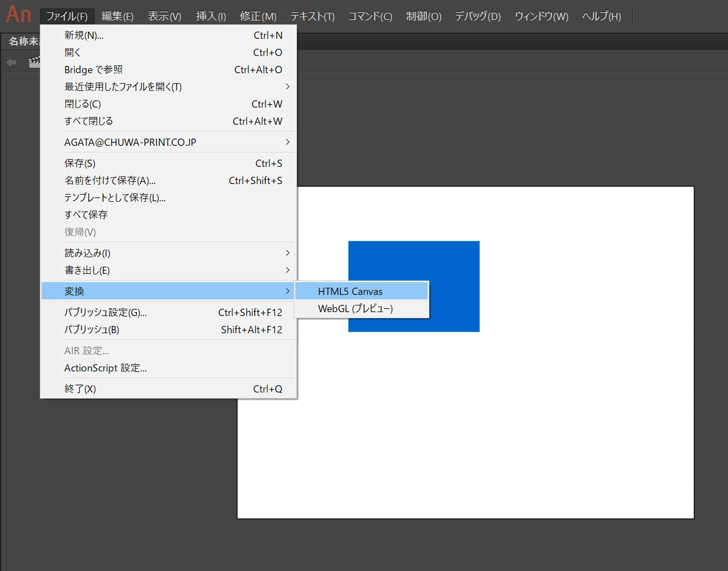Choose 保存(S) menu entry
The width and height of the screenshot is (728, 571).
point(169,164)
